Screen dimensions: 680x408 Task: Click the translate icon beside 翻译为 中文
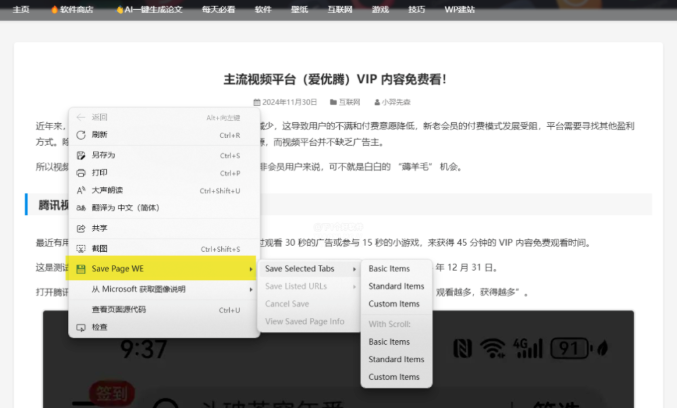(80, 208)
